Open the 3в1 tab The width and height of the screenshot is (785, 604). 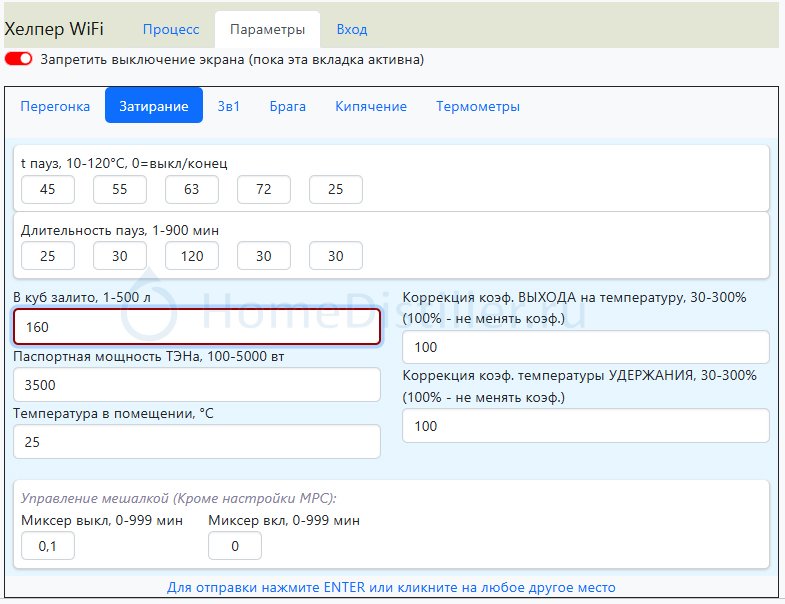(228, 106)
